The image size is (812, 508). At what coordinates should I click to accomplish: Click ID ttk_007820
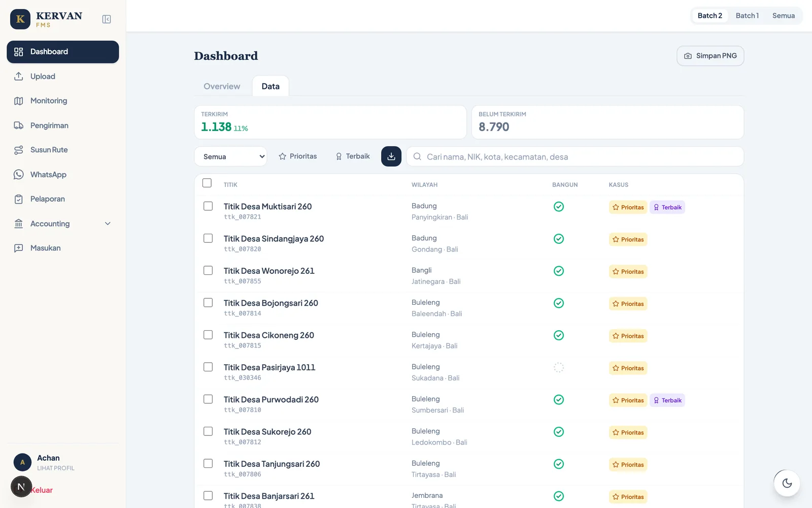pyautogui.click(x=243, y=249)
